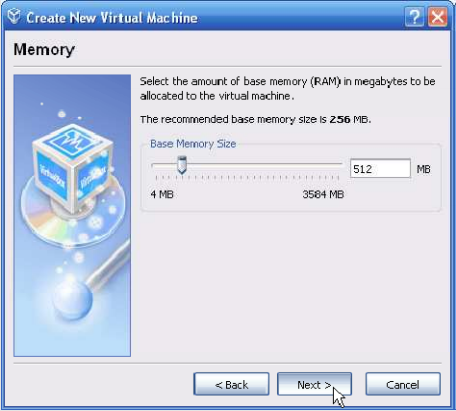This screenshot has width=456, height=411.
Task: Focus the memory field showing 512
Action: point(380,168)
